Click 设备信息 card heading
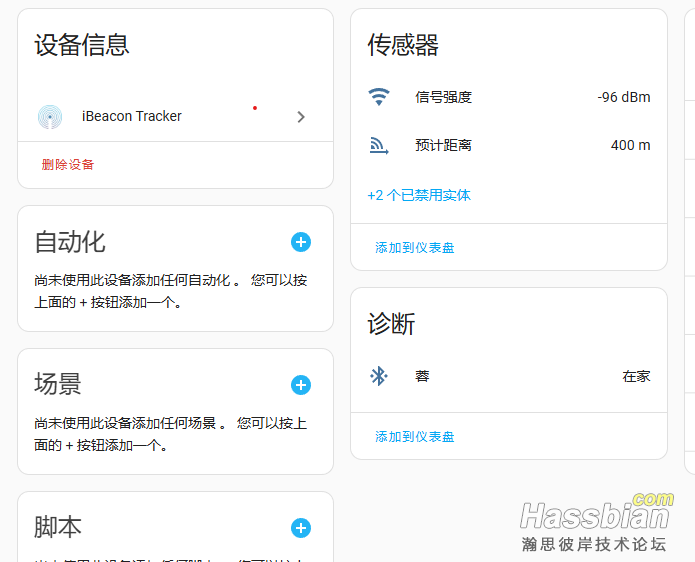695x562 pixels. (x=82, y=45)
